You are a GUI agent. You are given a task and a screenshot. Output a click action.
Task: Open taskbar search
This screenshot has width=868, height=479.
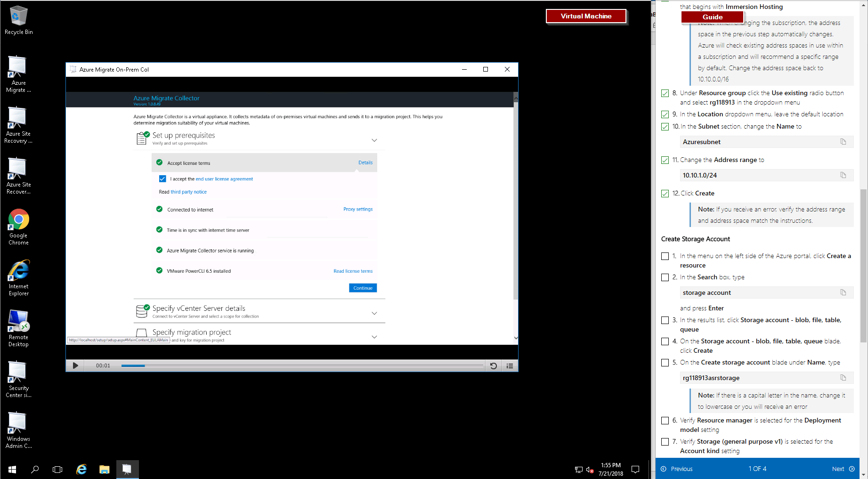(x=35, y=469)
